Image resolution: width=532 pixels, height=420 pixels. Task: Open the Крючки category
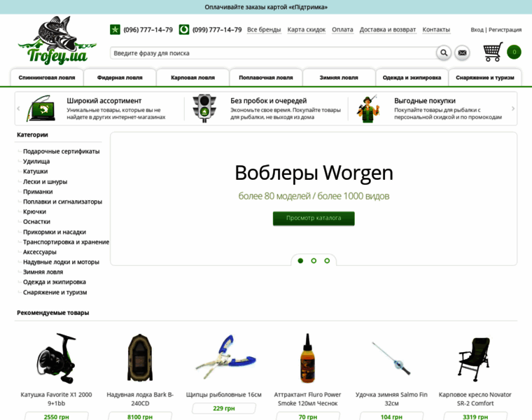coord(34,211)
